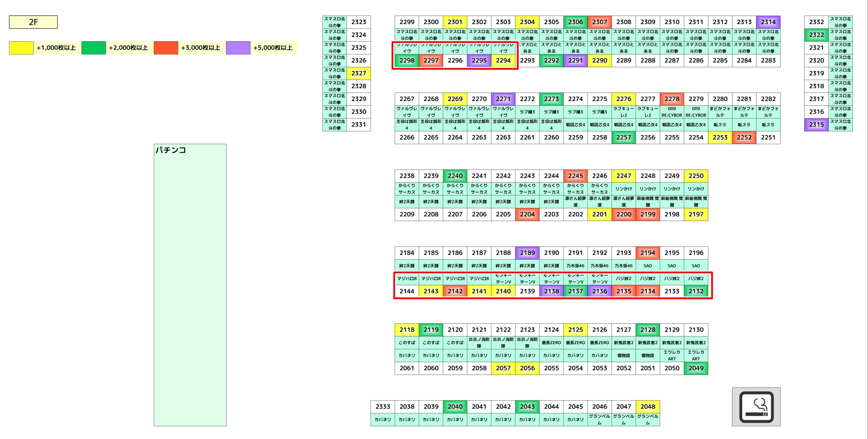Click machine number 2327 in left column
The height and width of the screenshot is (439, 868).
pyautogui.click(x=358, y=73)
